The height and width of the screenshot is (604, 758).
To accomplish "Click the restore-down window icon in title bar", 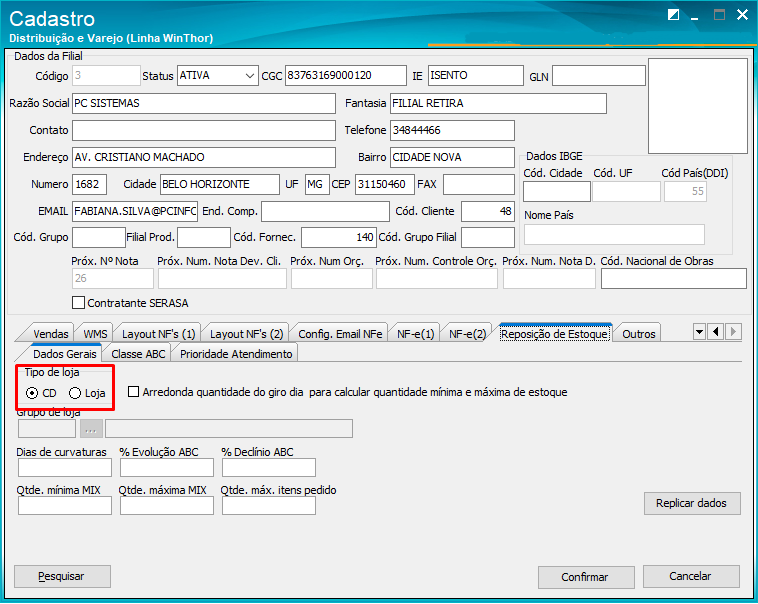I will coord(672,15).
